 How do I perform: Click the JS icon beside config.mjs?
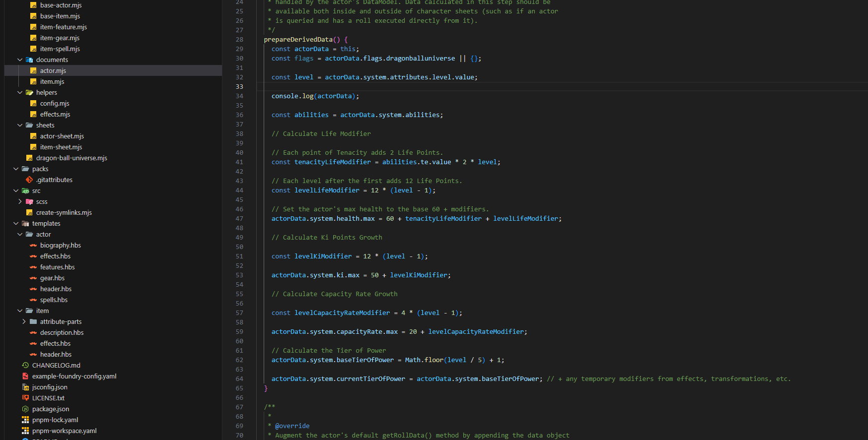pyautogui.click(x=33, y=103)
